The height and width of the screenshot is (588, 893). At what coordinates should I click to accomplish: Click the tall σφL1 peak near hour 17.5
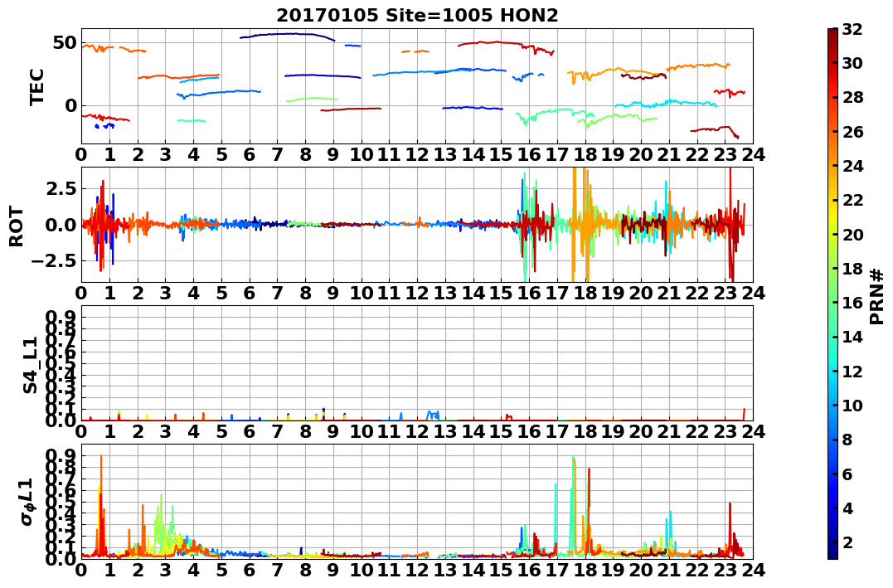[573, 504]
